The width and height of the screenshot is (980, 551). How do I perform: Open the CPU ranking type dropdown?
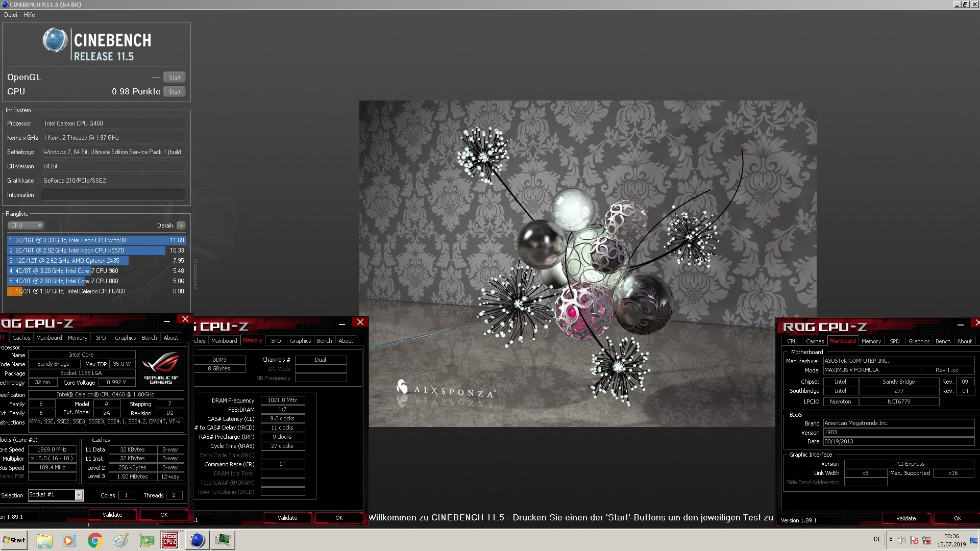pos(26,226)
